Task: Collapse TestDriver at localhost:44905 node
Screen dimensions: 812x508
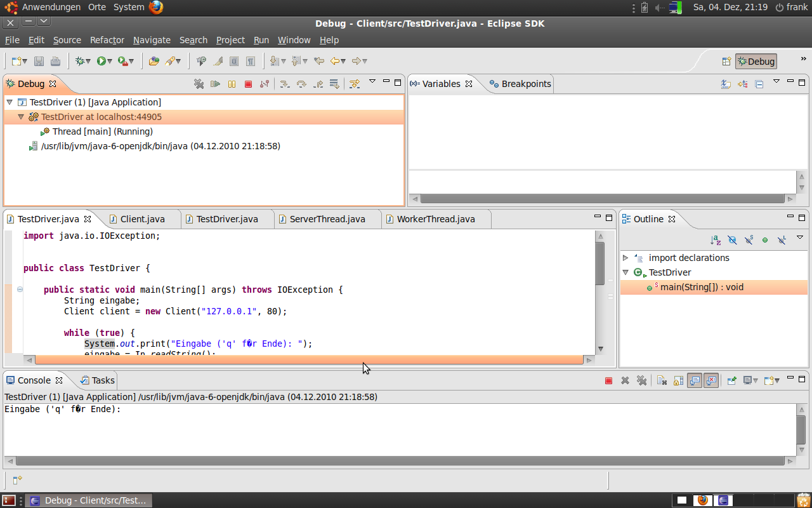Action: coord(21,117)
